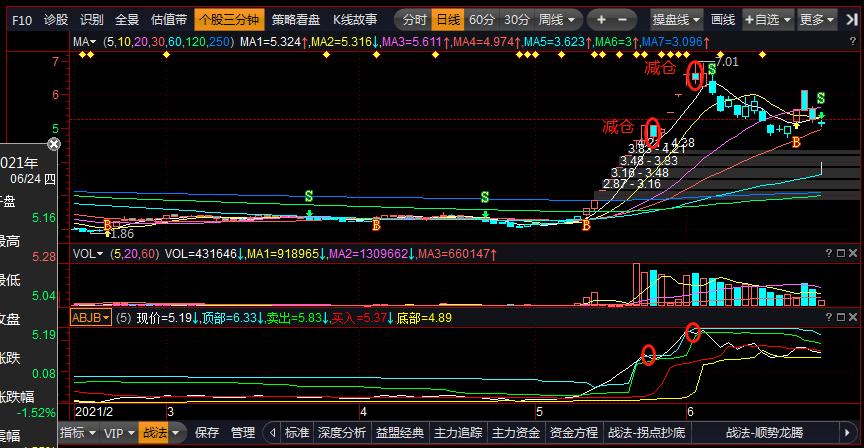Image resolution: width=864 pixels, height=448 pixels.
Task: Close the left date info popup
Action: 53,144
